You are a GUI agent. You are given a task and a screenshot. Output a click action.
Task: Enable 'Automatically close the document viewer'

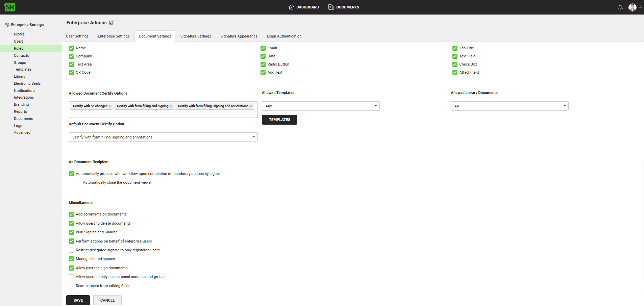[x=78, y=183]
